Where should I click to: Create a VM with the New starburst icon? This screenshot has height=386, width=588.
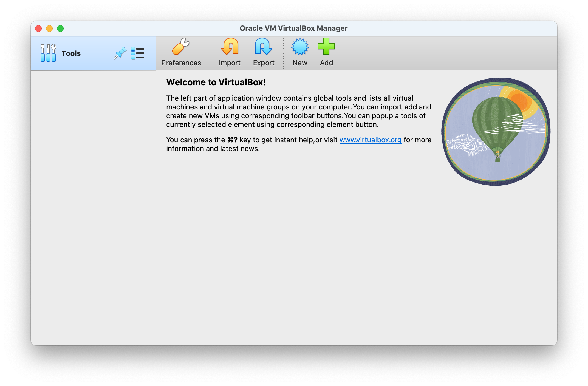click(x=300, y=47)
